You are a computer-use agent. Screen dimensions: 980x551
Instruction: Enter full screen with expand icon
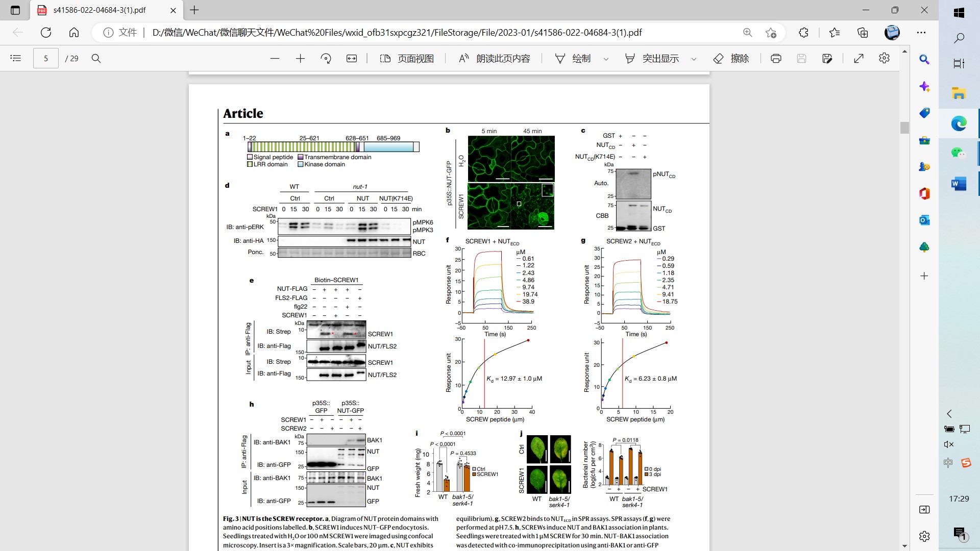(x=859, y=59)
